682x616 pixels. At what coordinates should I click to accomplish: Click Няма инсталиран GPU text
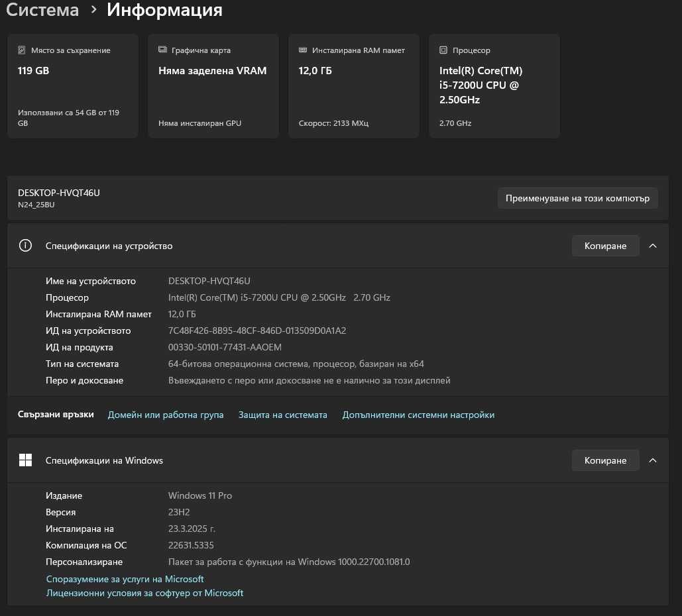(199, 123)
